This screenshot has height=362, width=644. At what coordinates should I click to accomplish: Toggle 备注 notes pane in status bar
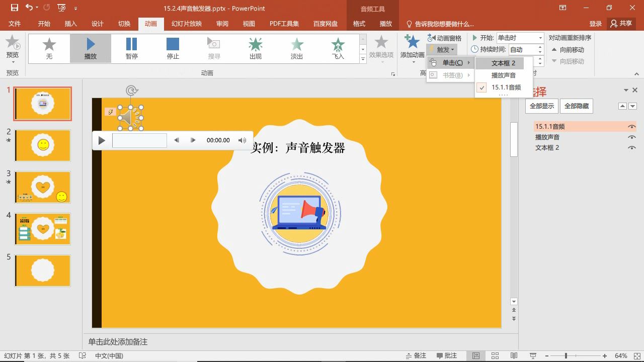click(x=416, y=355)
